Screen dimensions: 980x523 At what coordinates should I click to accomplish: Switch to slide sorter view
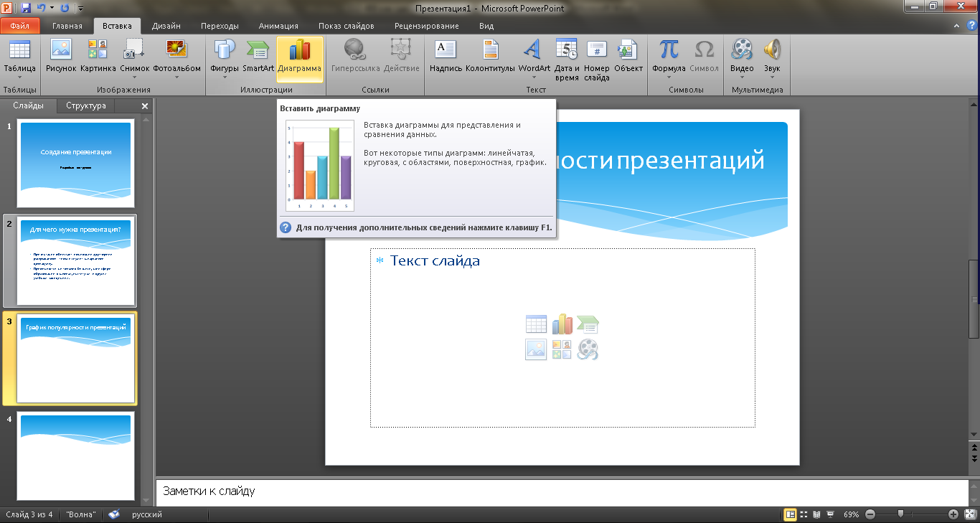click(803, 514)
